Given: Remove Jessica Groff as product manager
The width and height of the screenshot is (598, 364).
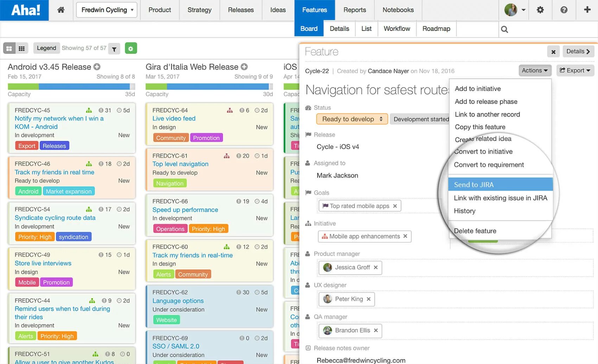Looking at the screenshot, I should coord(376,267).
